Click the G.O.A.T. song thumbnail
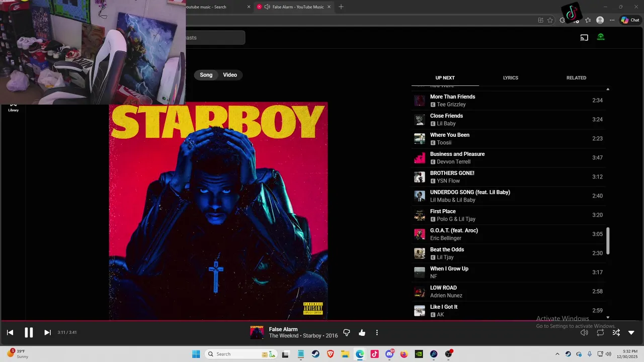 420,234
